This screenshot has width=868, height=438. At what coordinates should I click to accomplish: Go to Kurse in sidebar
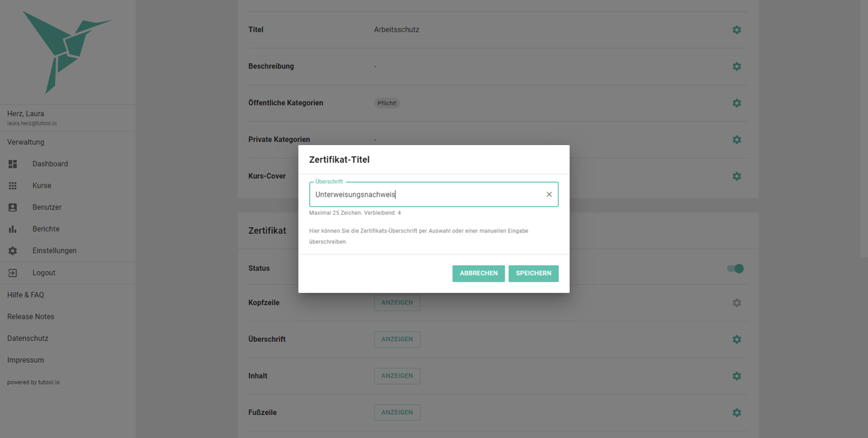point(41,186)
